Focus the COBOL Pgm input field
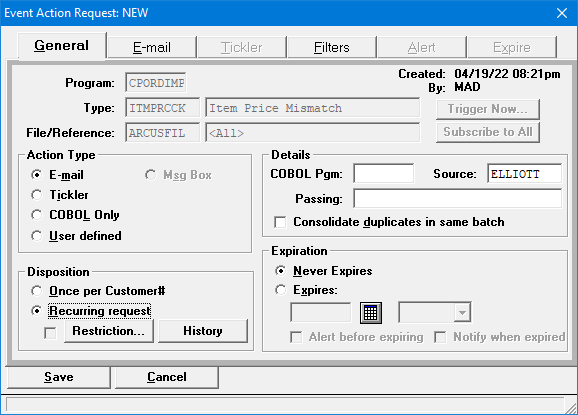578x415 pixels. [383, 174]
